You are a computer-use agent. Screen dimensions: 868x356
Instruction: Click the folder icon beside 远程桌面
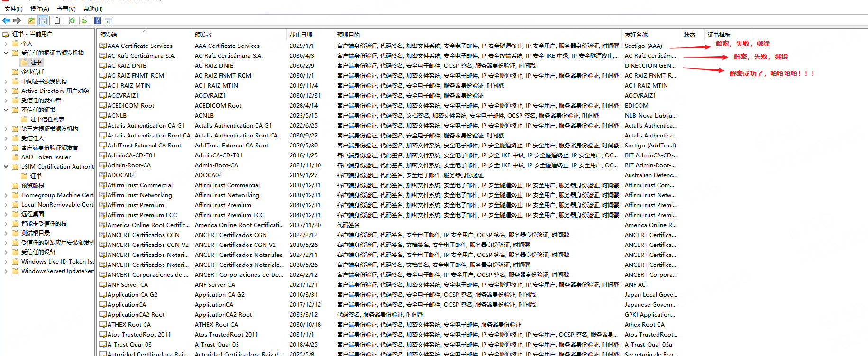click(15, 214)
